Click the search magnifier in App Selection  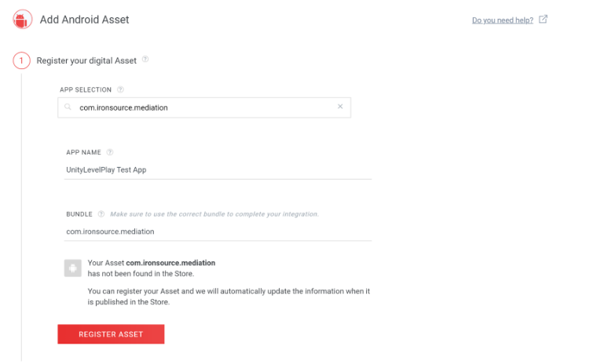pyautogui.click(x=69, y=107)
